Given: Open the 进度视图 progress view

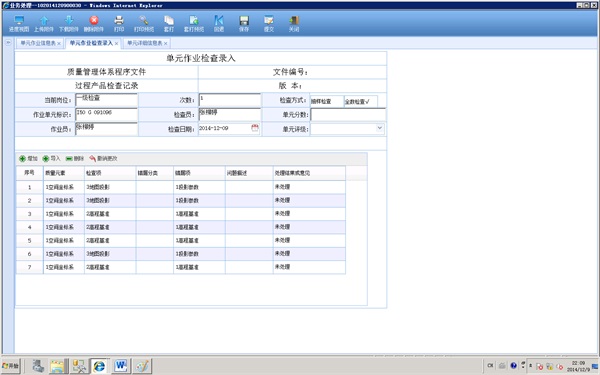Looking at the screenshot, I should (19, 23).
